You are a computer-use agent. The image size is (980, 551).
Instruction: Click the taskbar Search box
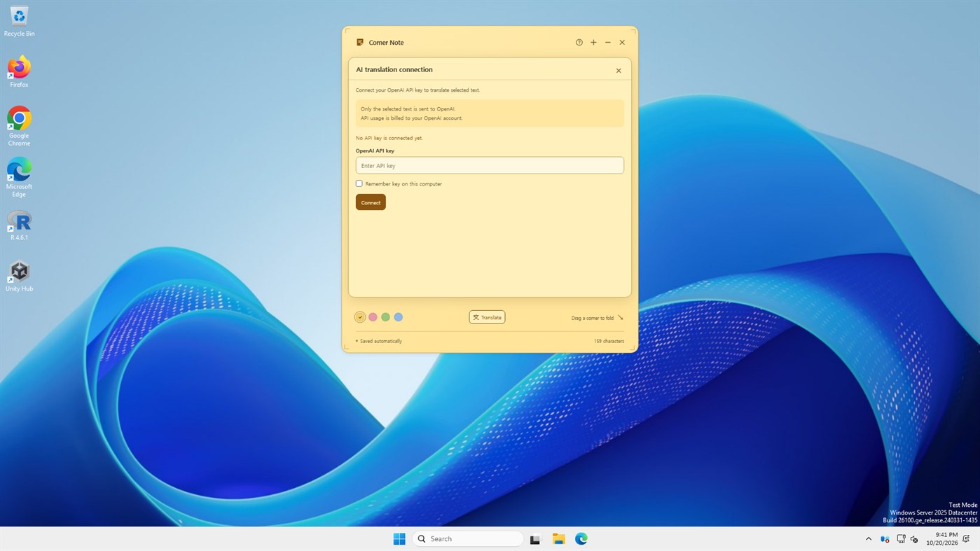tap(468, 538)
